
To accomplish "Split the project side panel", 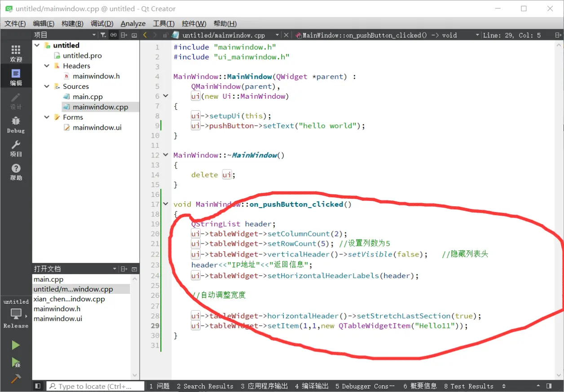I will click(x=124, y=35).
